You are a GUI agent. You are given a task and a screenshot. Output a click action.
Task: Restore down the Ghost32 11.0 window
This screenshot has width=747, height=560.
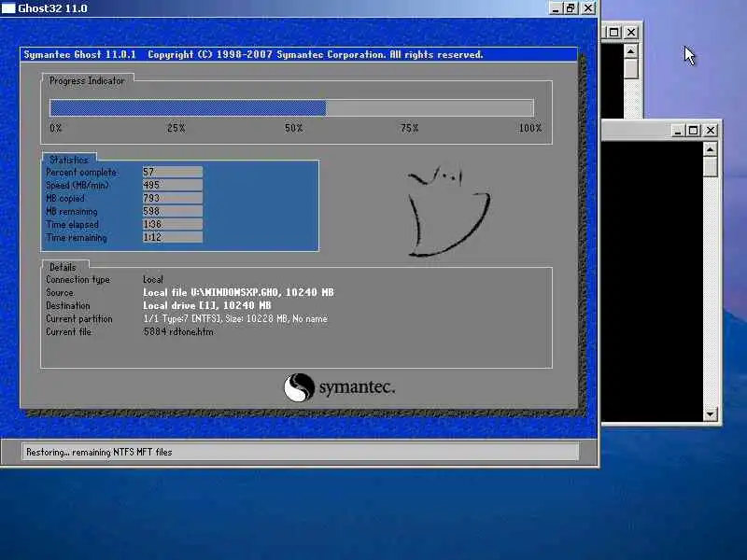click(x=571, y=8)
